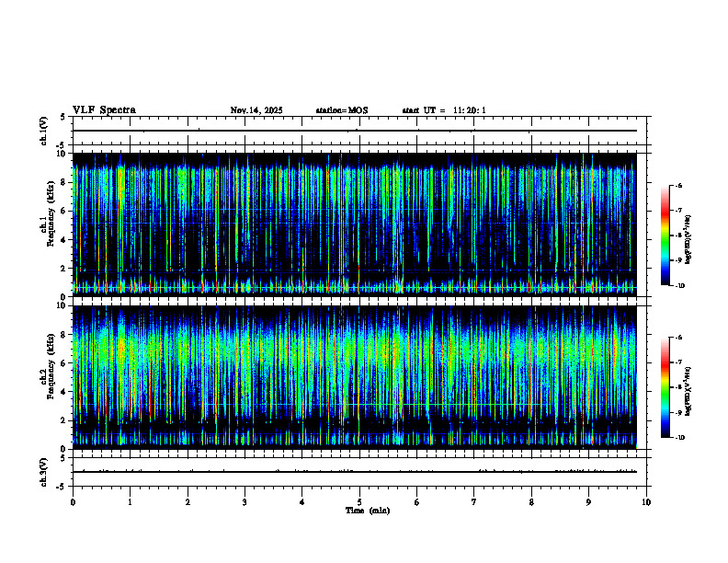Click the "-10" label on ch.1 color bar
This screenshot has height=563, width=728.
tap(679, 285)
